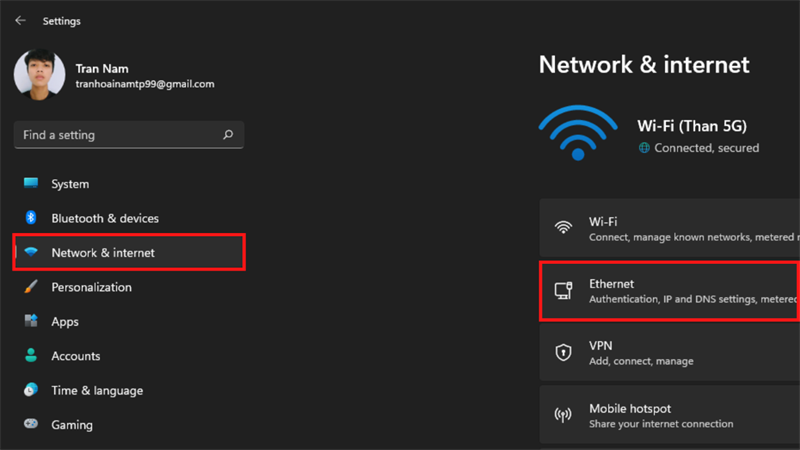This screenshot has height=450, width=800.
Task: Click the Personalization paintbrush icon
Action: coord(31,287)
